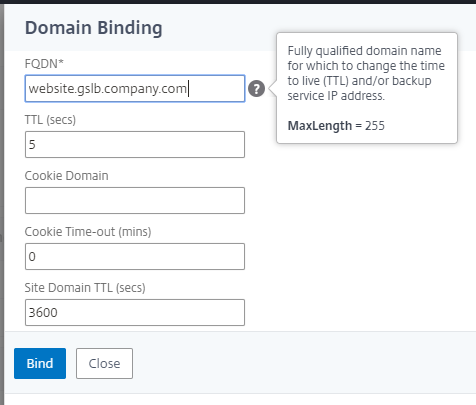Click the MaxLength = 255 tooltip line
Screen dimensions: 476x405
[336, 126]
